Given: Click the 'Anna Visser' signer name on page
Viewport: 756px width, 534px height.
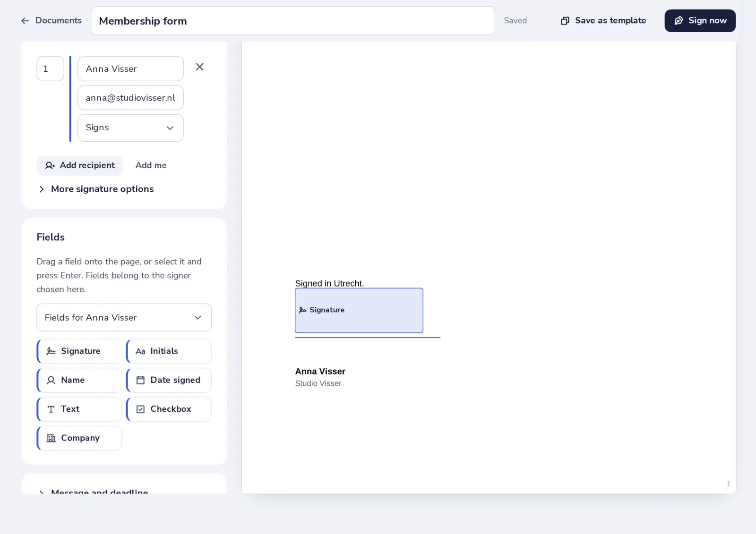Looking at the screenshot, I should (x=320, y=371).
